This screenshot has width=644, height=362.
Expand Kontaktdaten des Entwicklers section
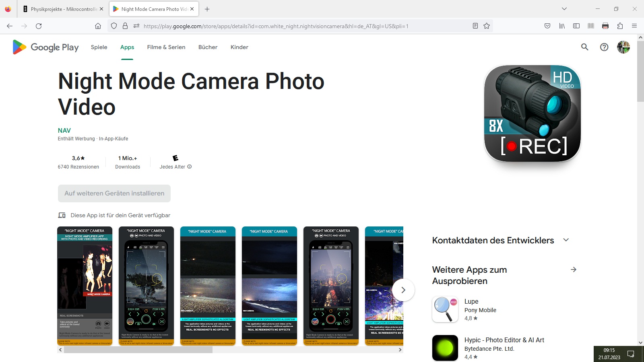click(566, 240)
